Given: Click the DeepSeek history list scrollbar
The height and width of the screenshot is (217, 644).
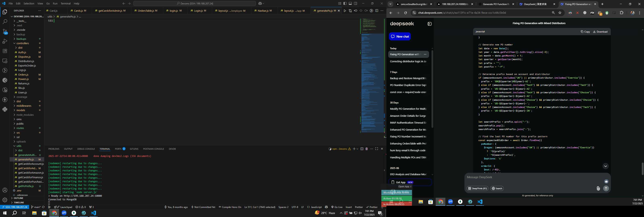Looking at the screenshot, I should click(x=432, y=89).
